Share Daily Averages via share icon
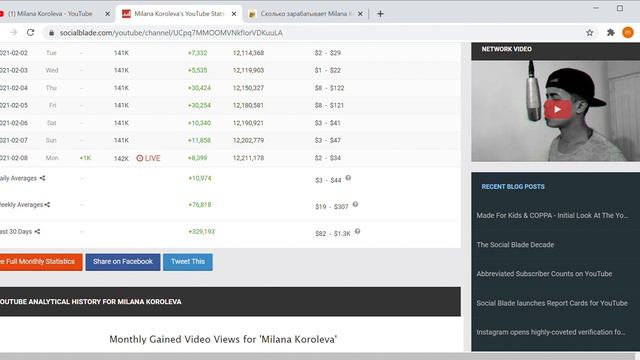The width and height of the screenshot is (640, 360). pos(42,178)
